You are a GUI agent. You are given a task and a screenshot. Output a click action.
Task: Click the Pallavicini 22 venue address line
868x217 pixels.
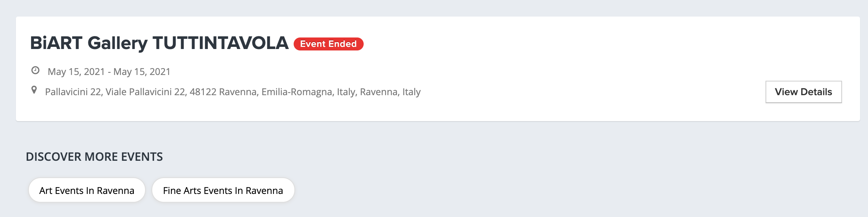233,92
